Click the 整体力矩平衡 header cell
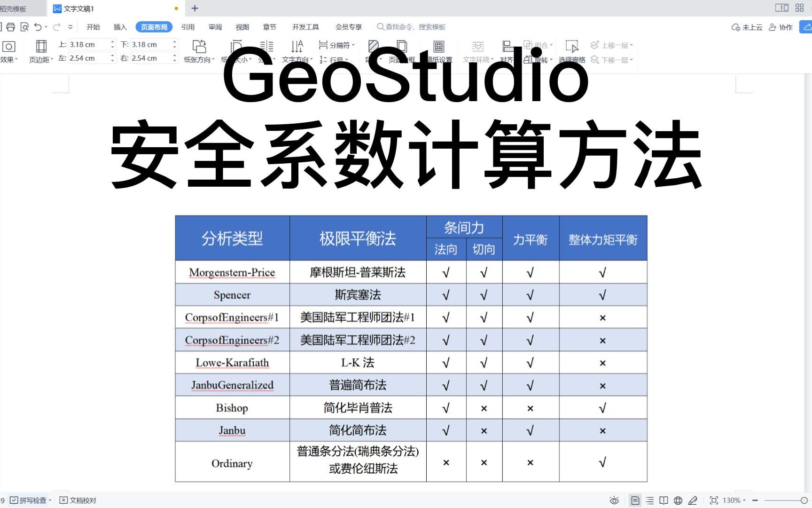812x508 pixels. pyautogui.click(x=603, y=238)
